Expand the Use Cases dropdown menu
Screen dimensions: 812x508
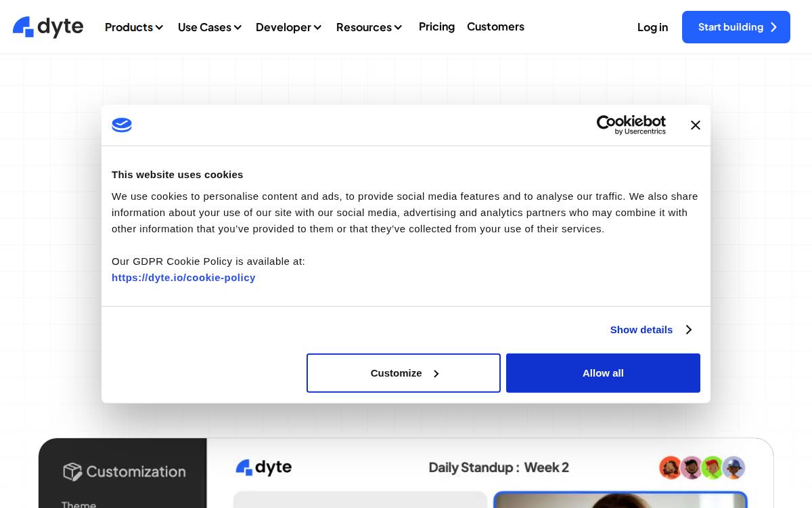tap(210, 27)
